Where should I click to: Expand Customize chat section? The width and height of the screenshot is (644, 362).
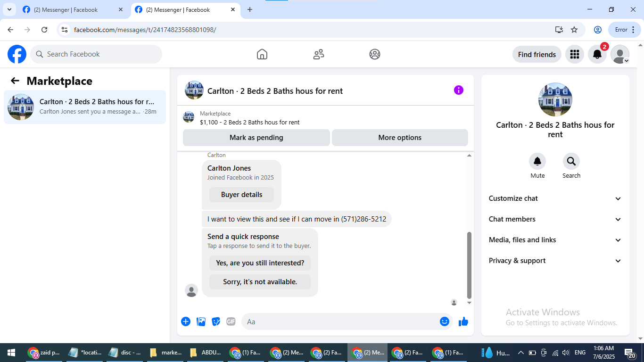point(555,198)
